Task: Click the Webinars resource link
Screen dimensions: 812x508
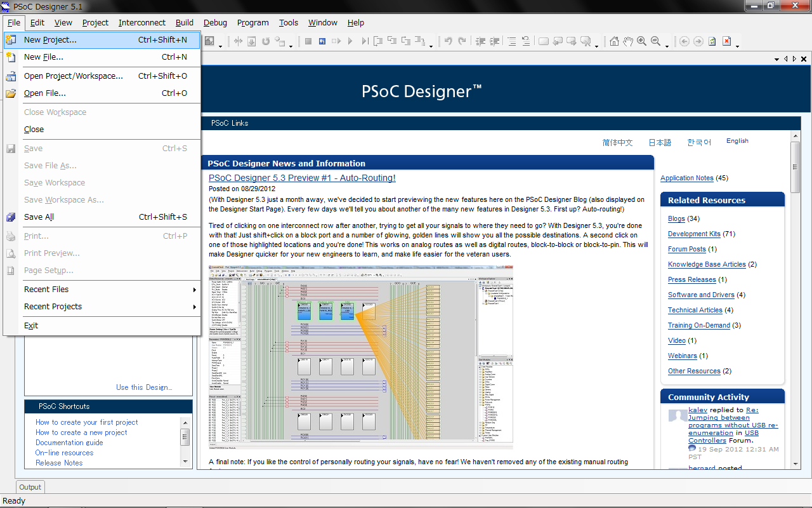Action: [x=683, y=356]
